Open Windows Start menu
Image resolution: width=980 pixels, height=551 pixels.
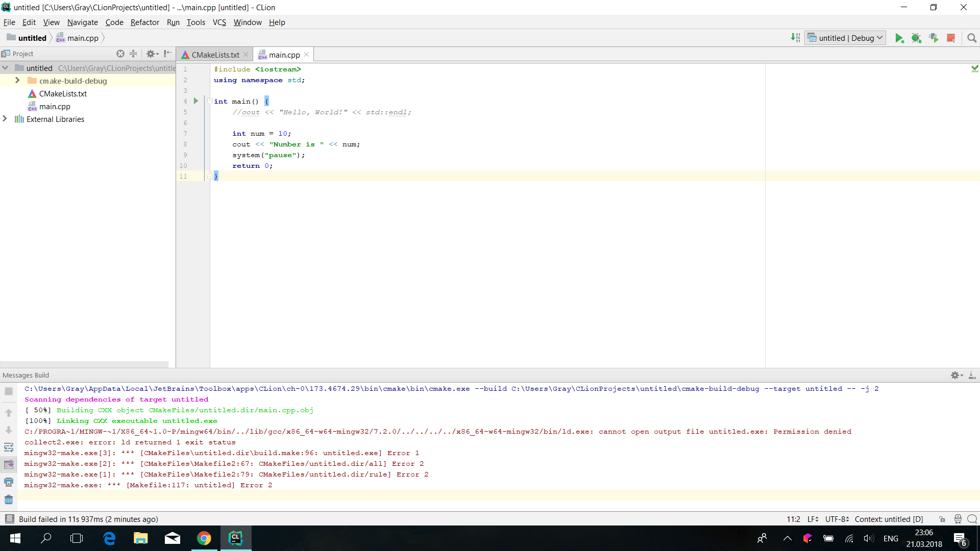coord(15,538)
